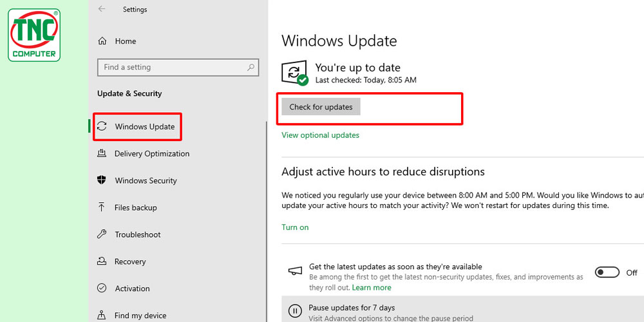The height and width of the screenshot is (322, 644).
Task: Click the sidebar vertical scrollbar
Action: (267, 222)
